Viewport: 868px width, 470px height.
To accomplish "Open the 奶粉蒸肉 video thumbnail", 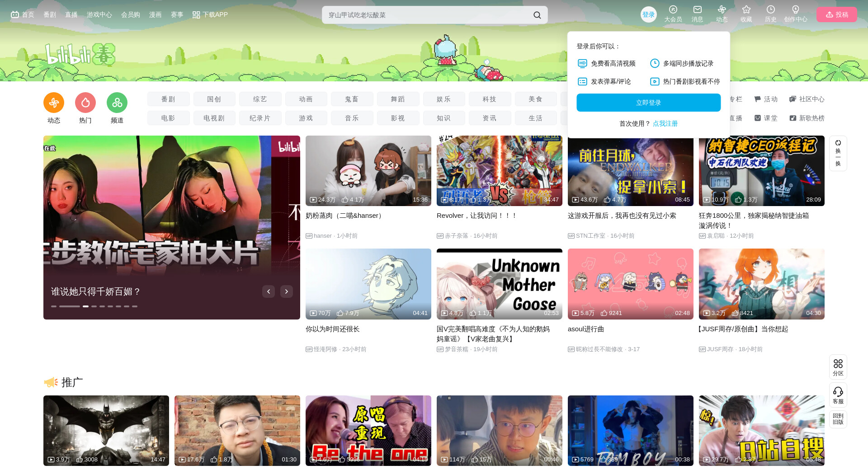I will (368, 171).
